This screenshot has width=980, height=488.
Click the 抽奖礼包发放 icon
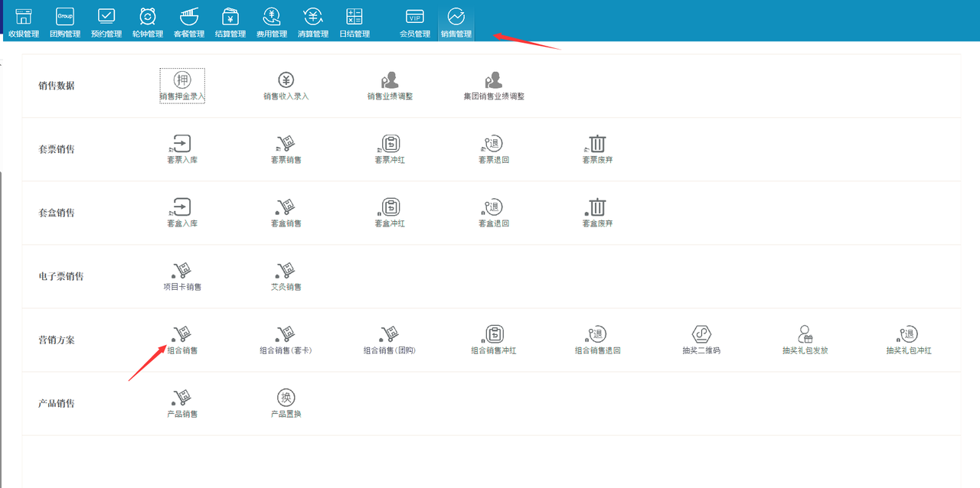coord(805,334)
